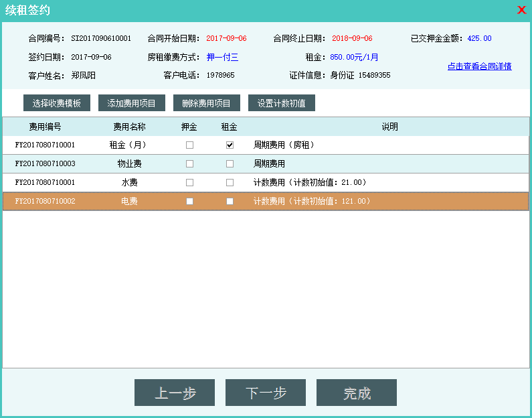
Task: Click the 费用编号 column header
Action: coord(45,127)
